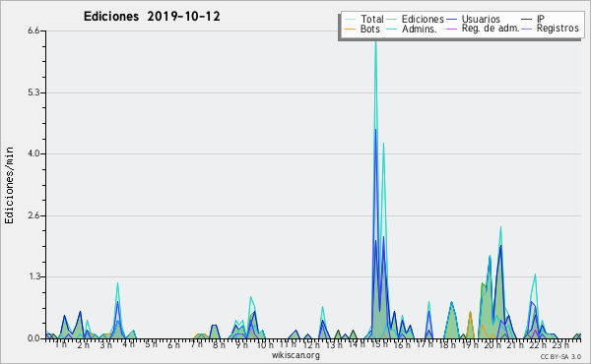Click the CC BY-SA 3.0 license text
591x364 pixels.
pos(560,356)
